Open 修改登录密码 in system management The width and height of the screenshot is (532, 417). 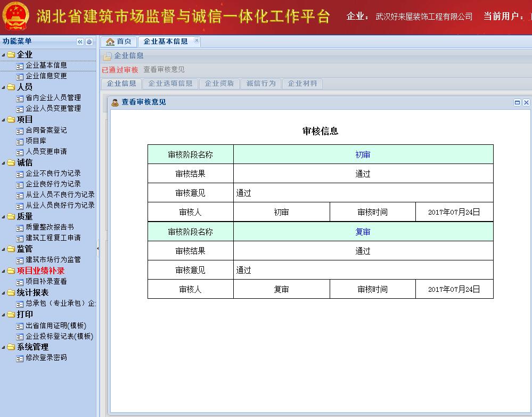point(46,358)
